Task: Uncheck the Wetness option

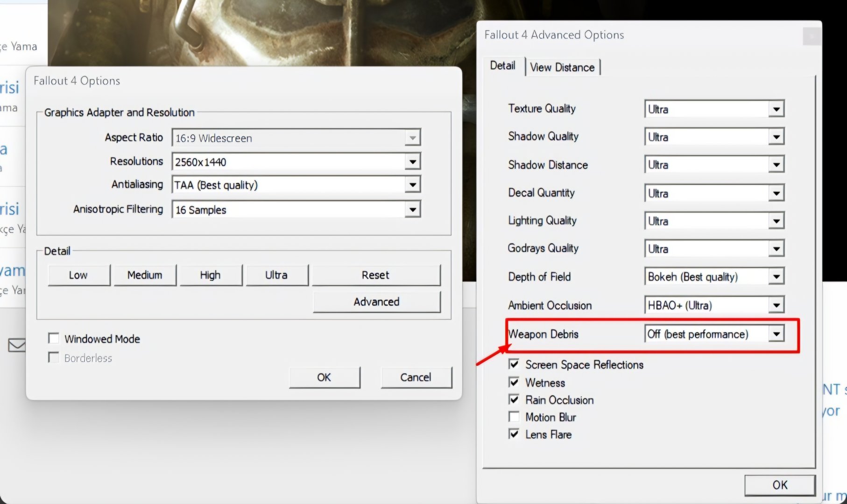Action: (514, 382)
